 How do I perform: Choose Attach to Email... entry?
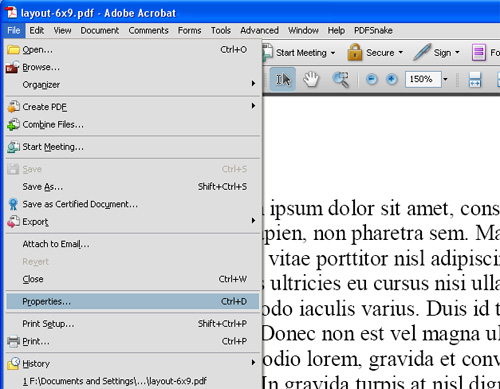133,244
